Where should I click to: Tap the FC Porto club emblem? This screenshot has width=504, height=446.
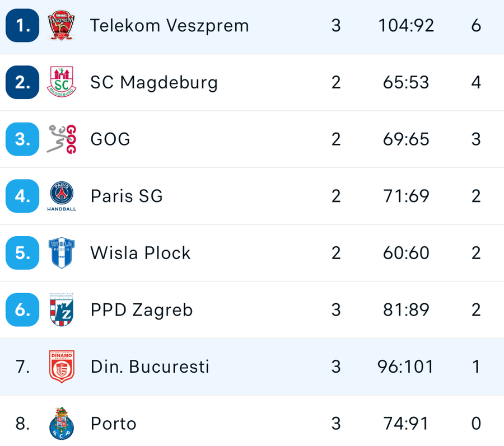62,423
